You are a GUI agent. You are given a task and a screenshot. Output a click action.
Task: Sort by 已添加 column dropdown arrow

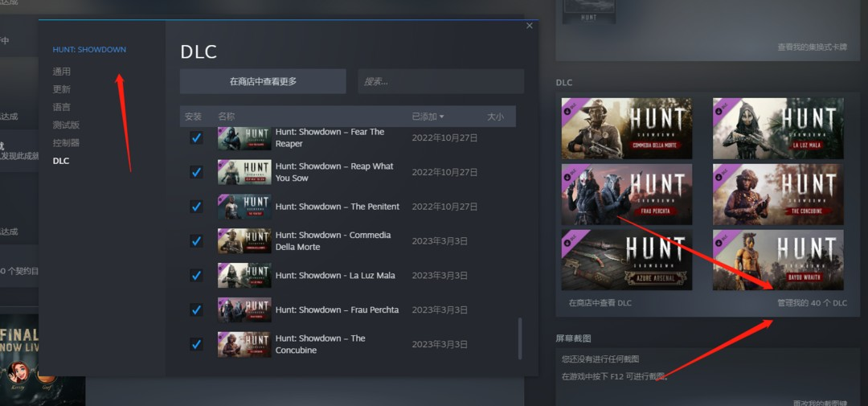coord(441,117)
